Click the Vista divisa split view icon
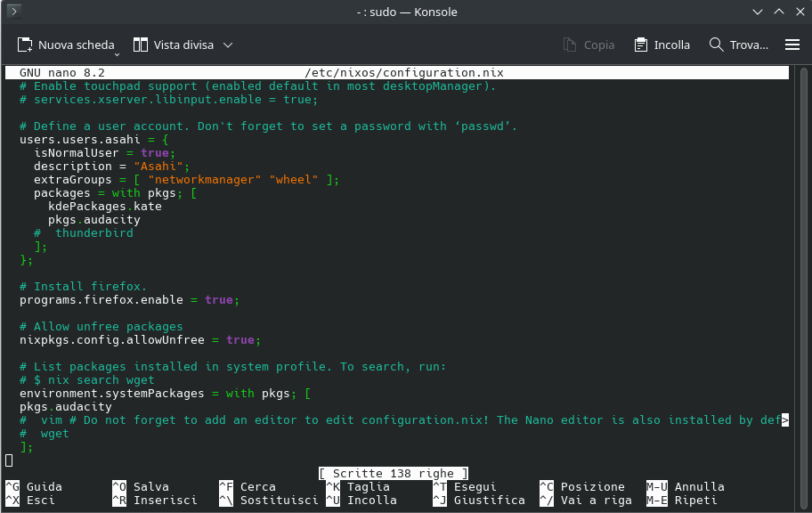Screen dimensions: 812x513 [x=141, y=45]
